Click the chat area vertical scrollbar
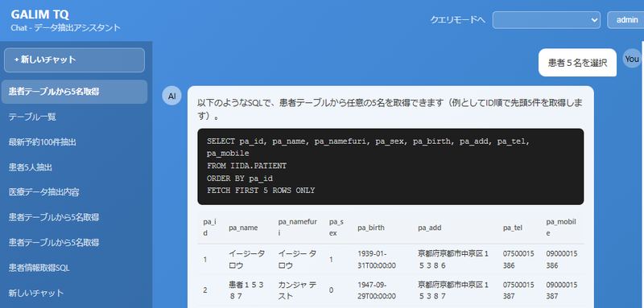The image size is (644, 308). [x=642, y=175]
